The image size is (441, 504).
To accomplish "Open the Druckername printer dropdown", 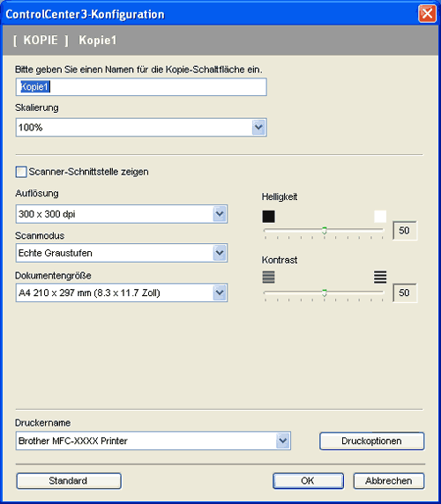I will click(x=283, y=441).
